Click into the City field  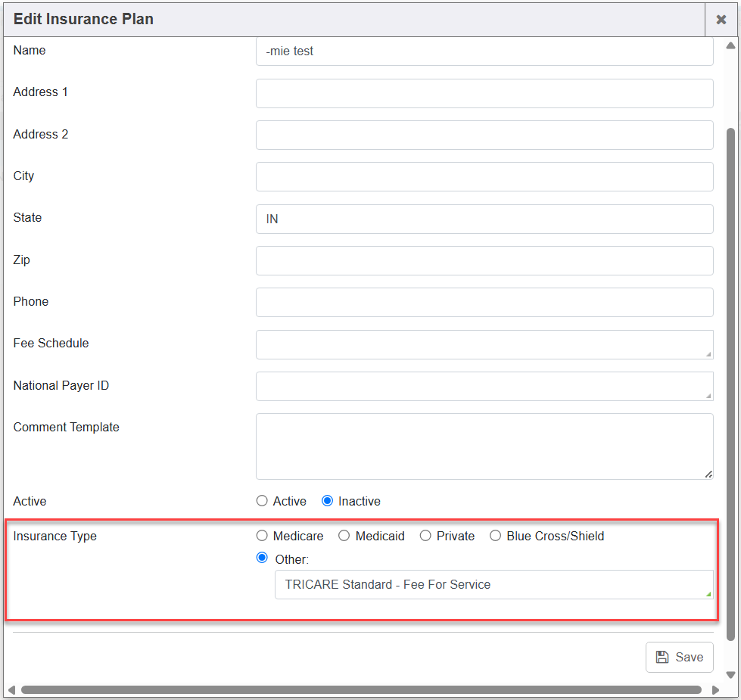pyautogui.click(x=484, y=177)
